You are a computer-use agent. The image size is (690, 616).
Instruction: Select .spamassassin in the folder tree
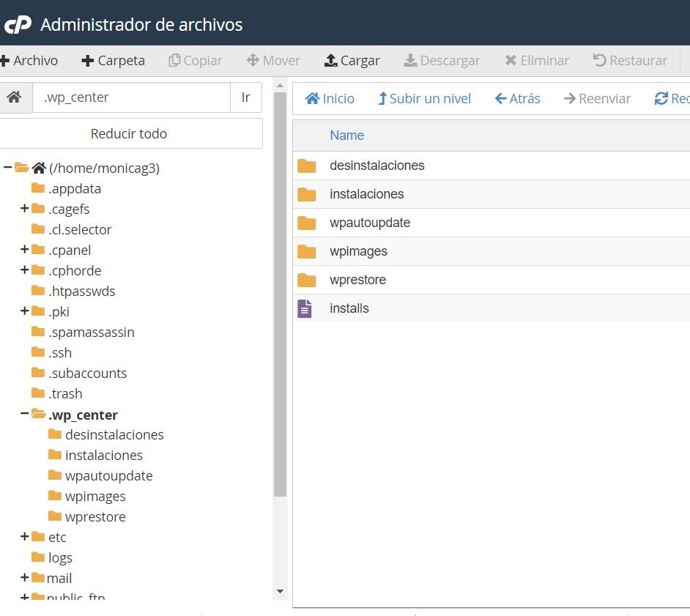[92, 333]
